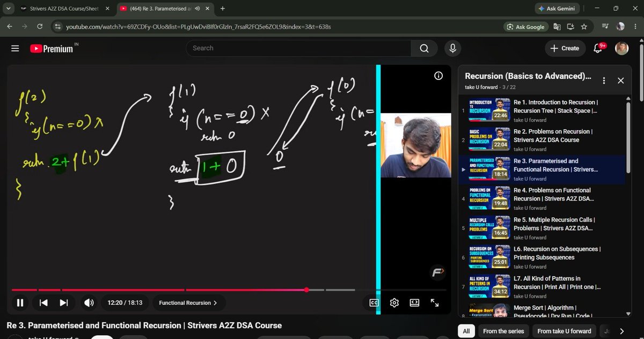Select Re 3. Parameterised and Functional Recursion item
Screen dimensions: 644x339
point(542,169)
